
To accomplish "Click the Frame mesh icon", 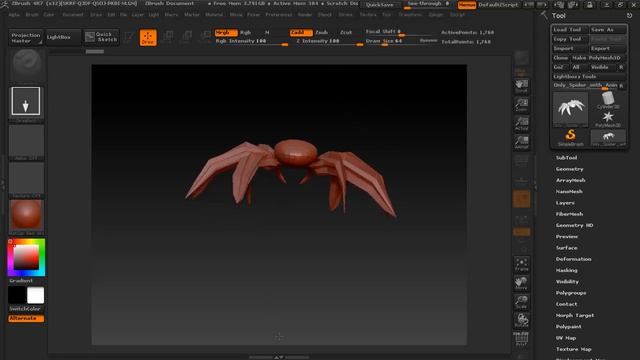I will click(x=521, y=264).
